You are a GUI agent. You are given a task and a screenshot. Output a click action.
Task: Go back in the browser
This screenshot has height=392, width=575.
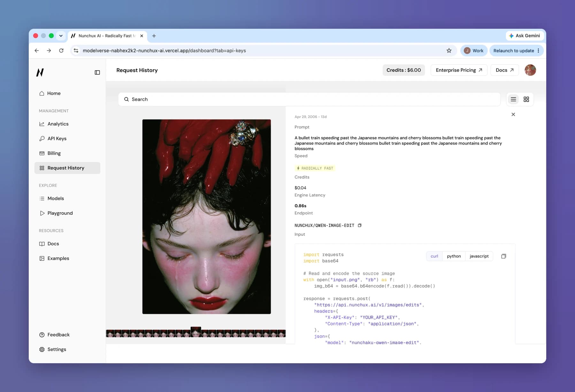pyautogui.click(x=37, y=51)
